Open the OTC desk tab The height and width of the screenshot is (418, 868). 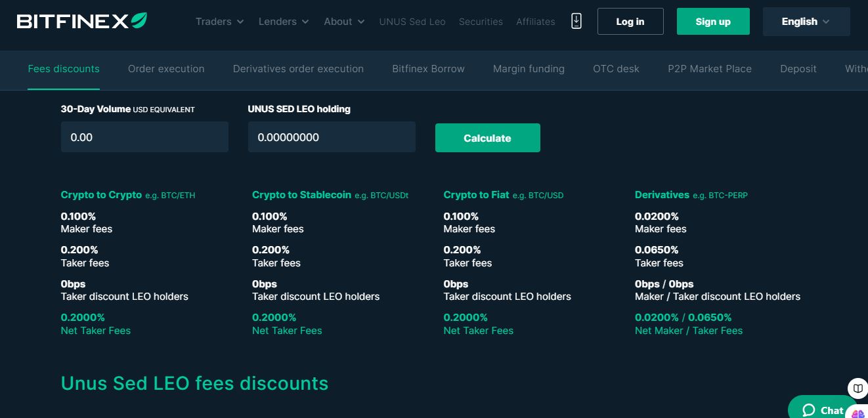616,69
